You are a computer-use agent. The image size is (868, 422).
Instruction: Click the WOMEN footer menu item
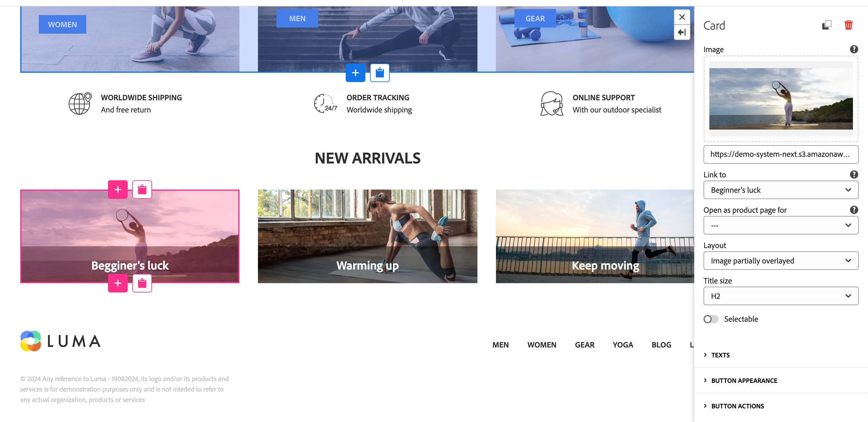click(541, 345)
